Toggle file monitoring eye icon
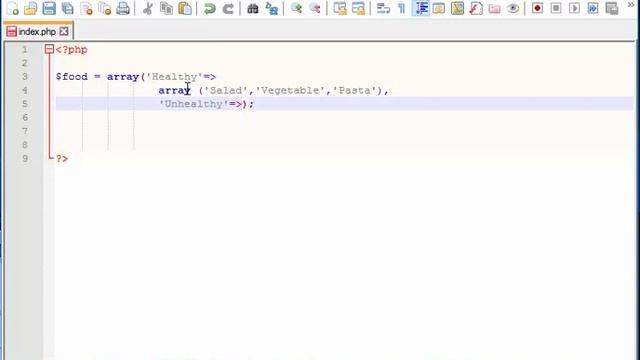The image size is (640, 360). point(513,8)
